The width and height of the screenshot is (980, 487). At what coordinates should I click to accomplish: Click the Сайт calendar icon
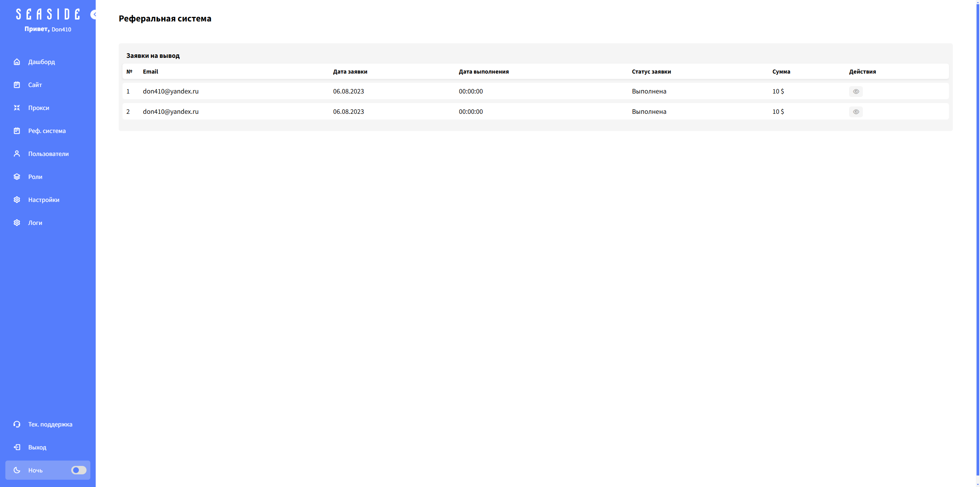(17, 85)
